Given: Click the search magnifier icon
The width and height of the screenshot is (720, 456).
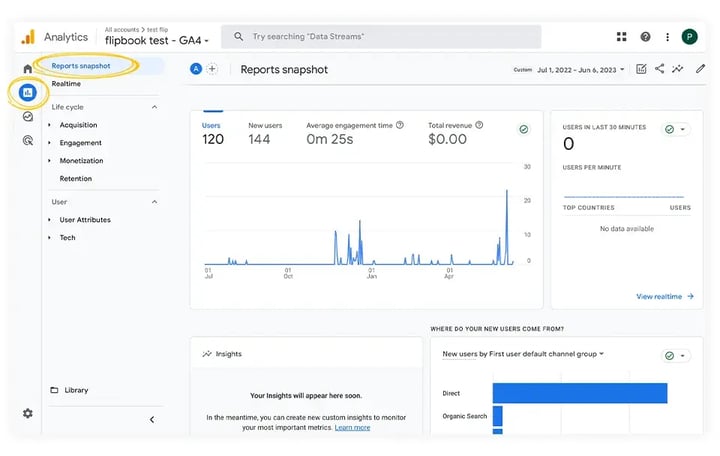Looking at the screenshot, I should click(x=238, y=36).
